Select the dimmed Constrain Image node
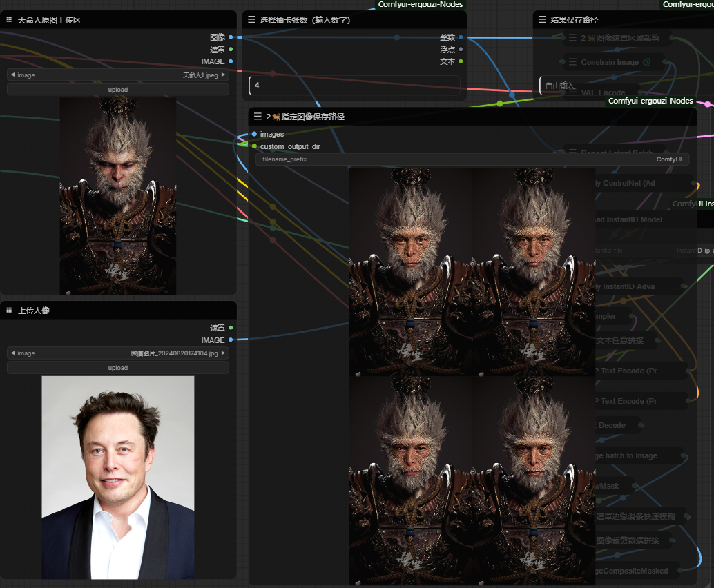The height and width of the screenshot is (588, 714). (x=615, y=62)
